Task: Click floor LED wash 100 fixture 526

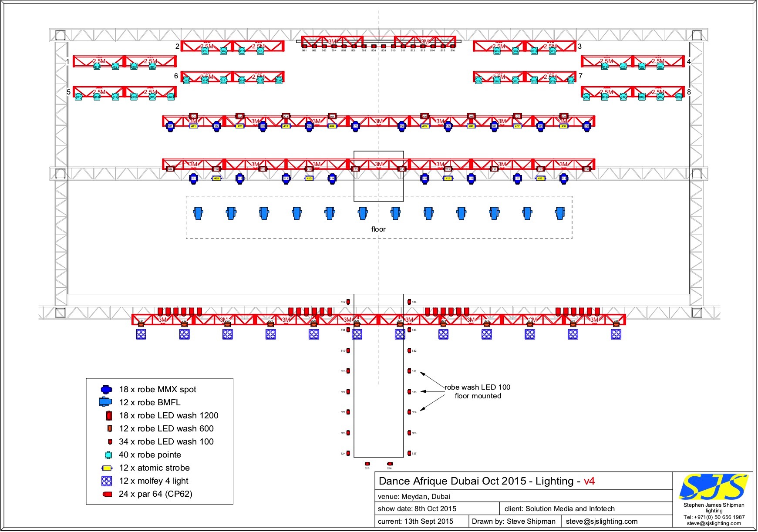Action: [x=390, y=464]
